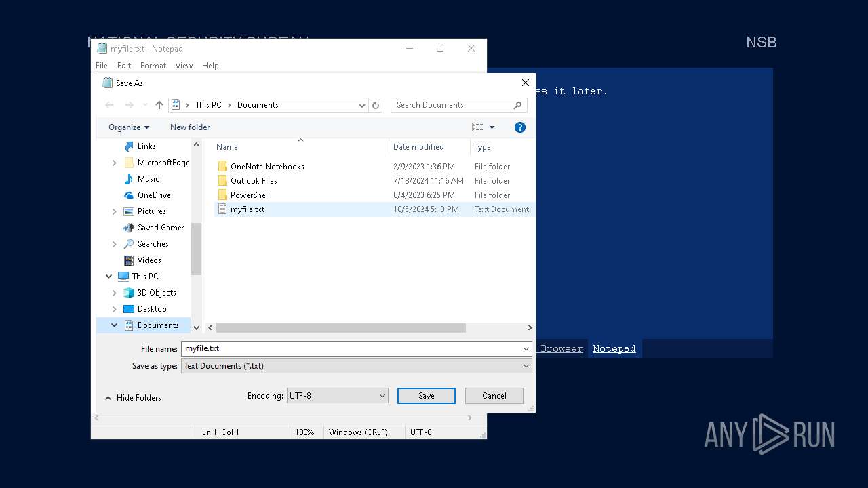The width and height of the screenshot is (868, 488).
Task: Sort by the Date modified column header
Action: pyautogui.click(x=418, y=147)
